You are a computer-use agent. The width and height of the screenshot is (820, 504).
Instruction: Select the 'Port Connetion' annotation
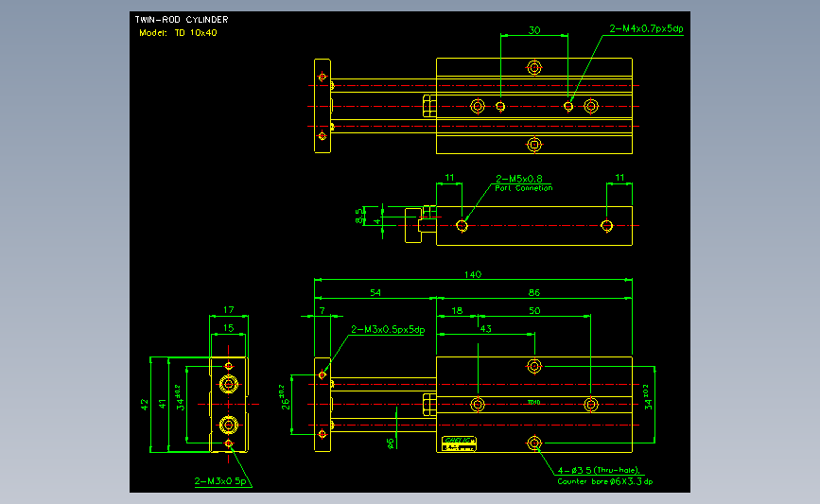pyautogui.click(x=523, y=188)
